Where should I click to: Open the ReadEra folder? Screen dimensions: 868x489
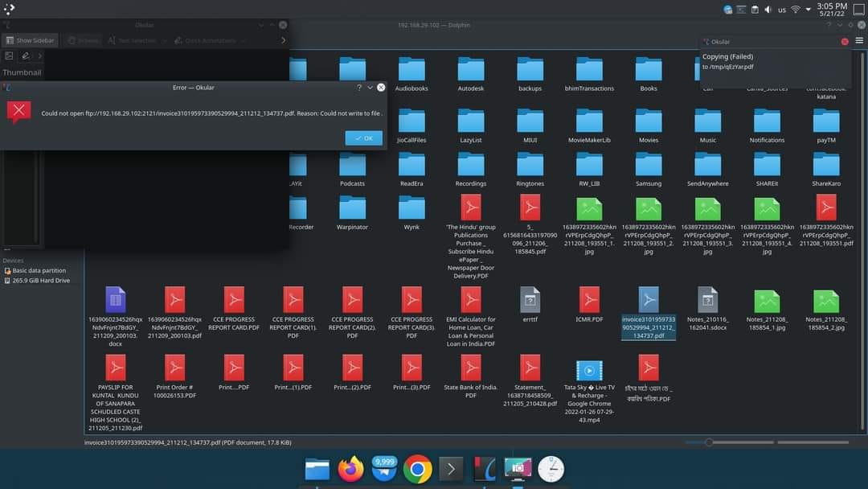coord(411,170)
